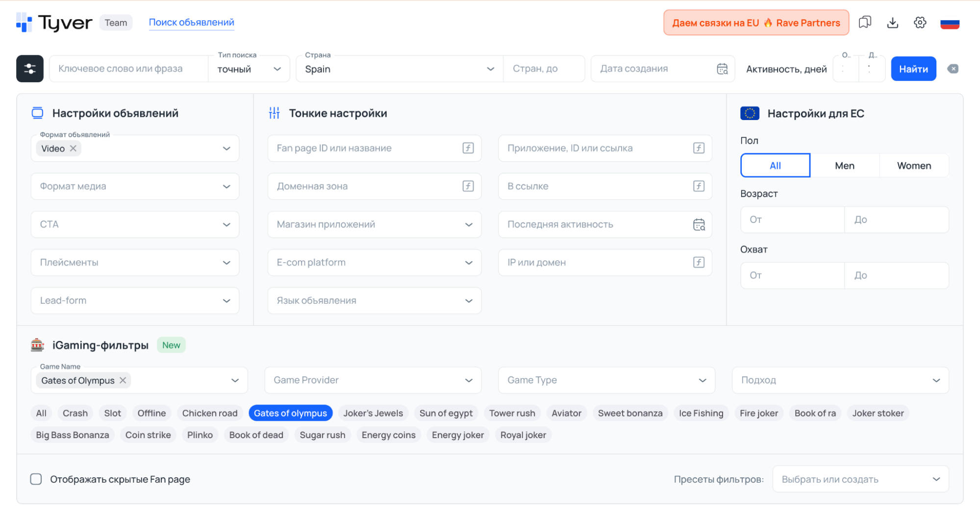This screenshot has width=980, height=515.
Task: Toggle the Crash game filter chip
Action: pos(75,413)
